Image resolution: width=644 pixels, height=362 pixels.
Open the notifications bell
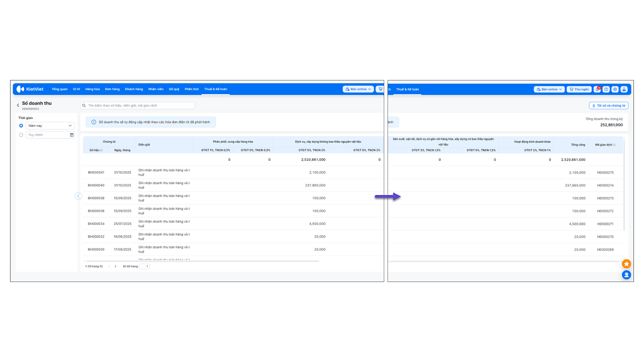click(597, 89)
